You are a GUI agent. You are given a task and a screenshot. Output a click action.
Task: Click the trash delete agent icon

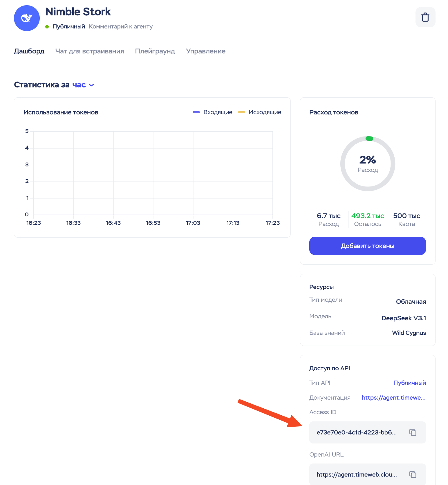[x=425, y=17]
